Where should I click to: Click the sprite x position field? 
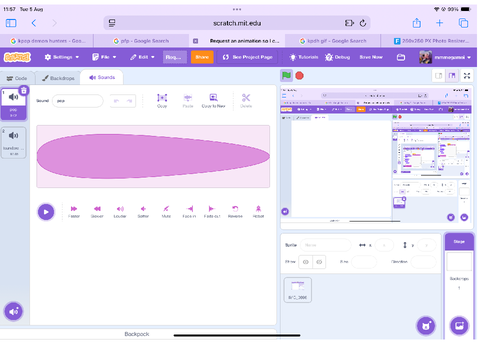(384, 245)
